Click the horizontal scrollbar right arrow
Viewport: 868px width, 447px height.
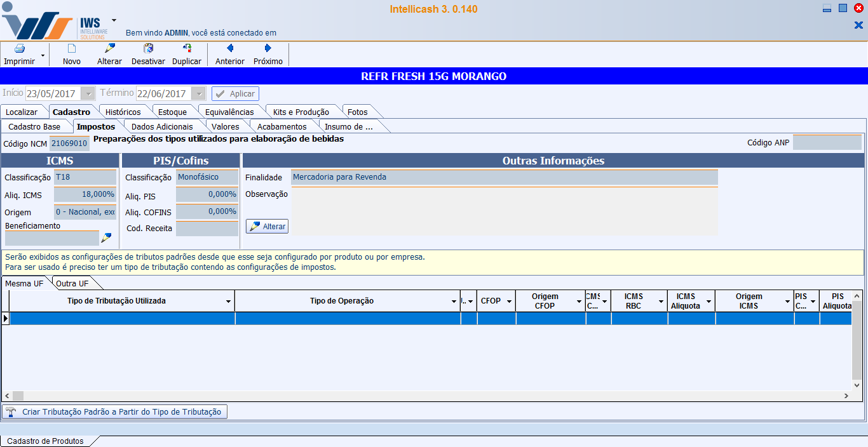(x=846, y=396)
